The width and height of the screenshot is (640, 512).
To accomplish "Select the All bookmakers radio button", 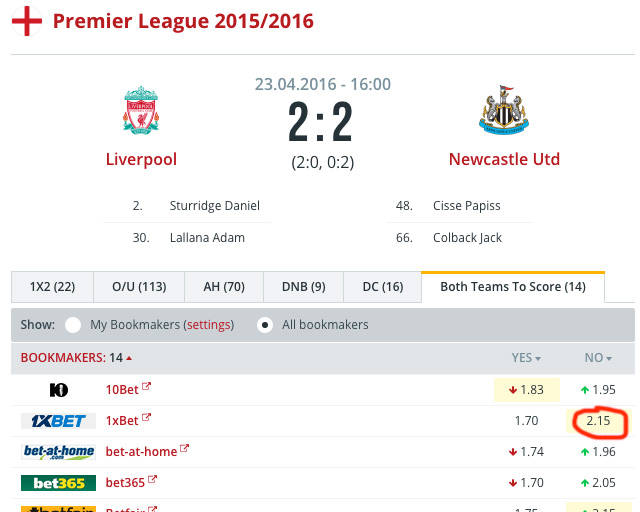I will 265,325.
